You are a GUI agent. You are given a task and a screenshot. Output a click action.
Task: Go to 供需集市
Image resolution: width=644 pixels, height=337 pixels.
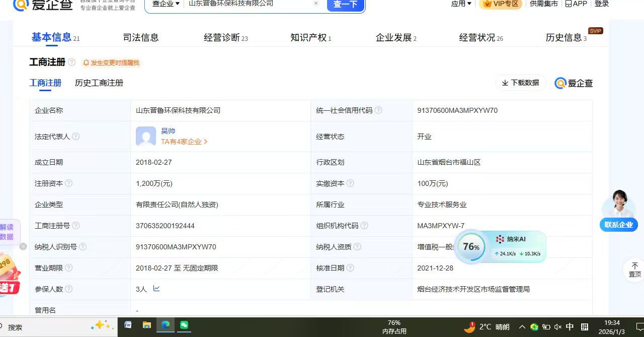click(x=543, y=4)
